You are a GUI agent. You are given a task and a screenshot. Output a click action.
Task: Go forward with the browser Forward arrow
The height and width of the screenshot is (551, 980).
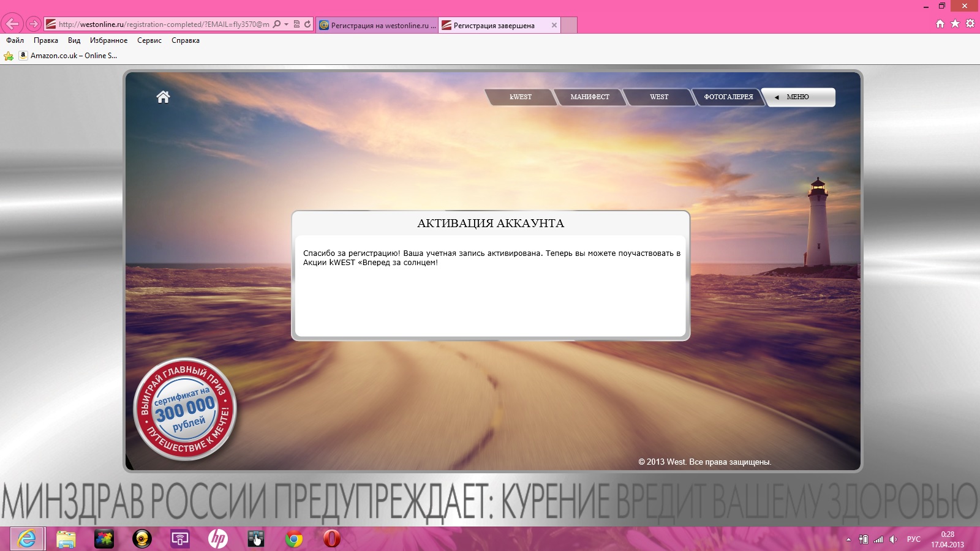coord(34,24)
